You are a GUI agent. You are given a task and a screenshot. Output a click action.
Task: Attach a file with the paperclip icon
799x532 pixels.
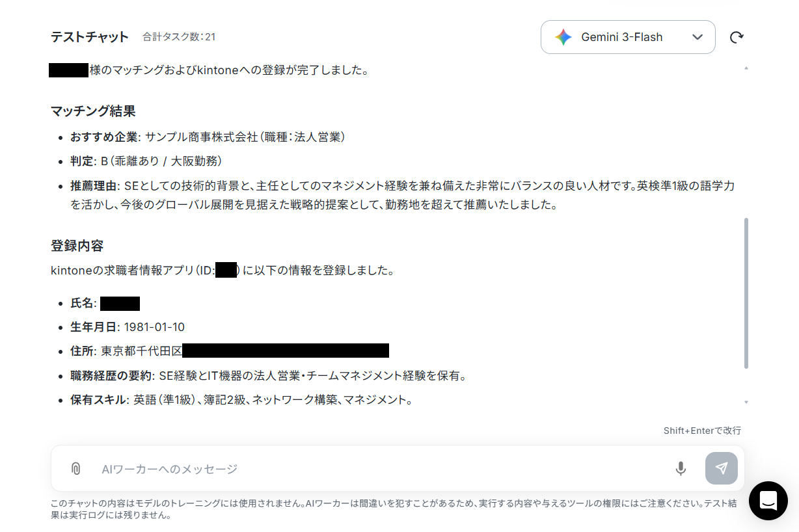click(75, 468)
